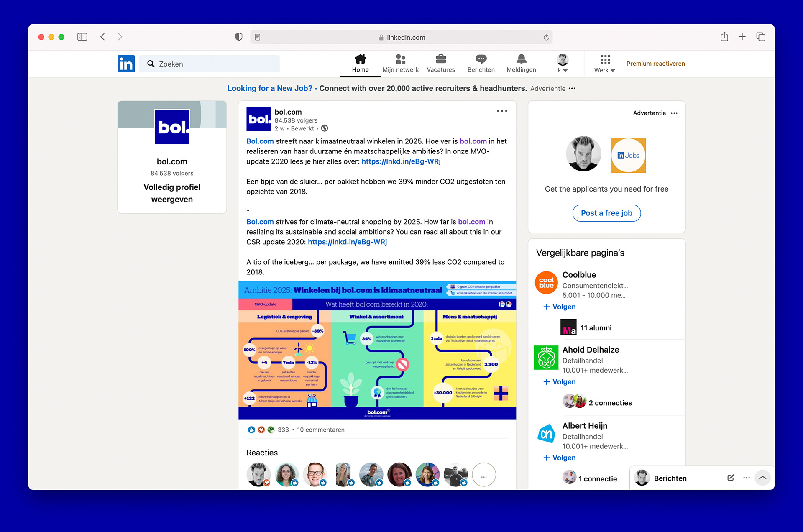Expand the Werk apps dropdown
The width and height of the screenshot is (803, 532).
pos(604,64)
